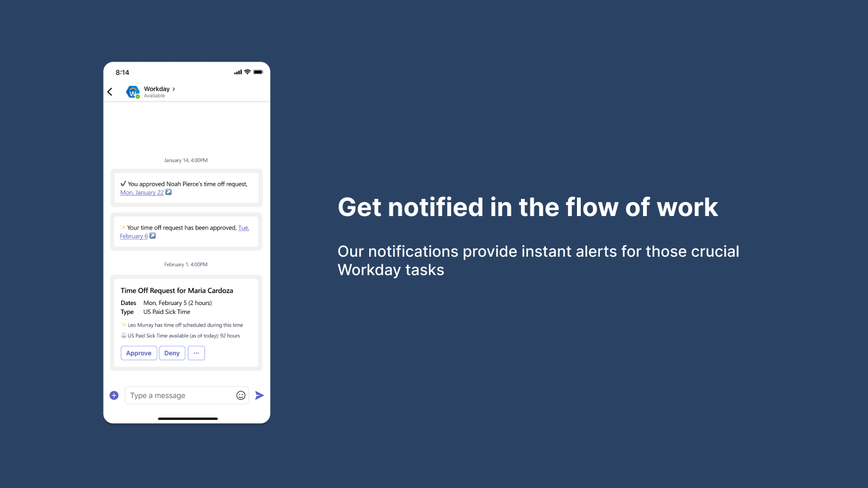The width and height of the screenshot is (868, 488).
Task: Deny the time off request
Action: (172, 353)
